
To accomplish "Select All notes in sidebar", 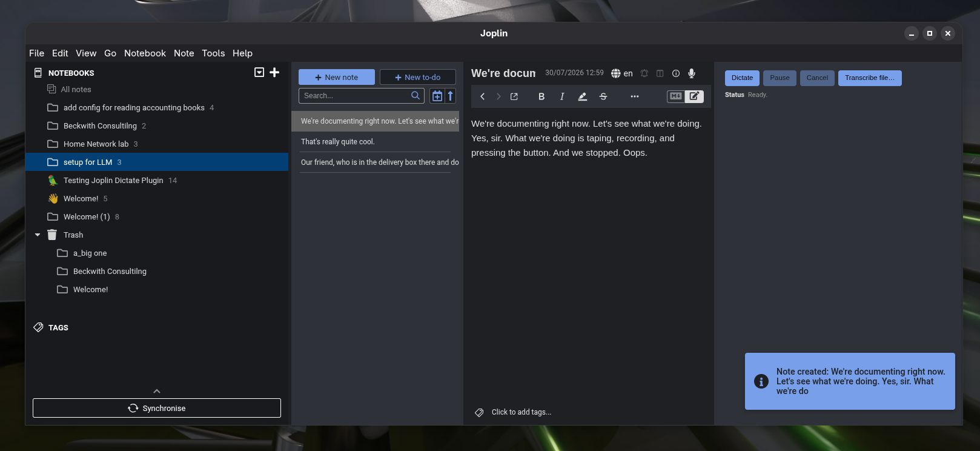I will point(157,89).
